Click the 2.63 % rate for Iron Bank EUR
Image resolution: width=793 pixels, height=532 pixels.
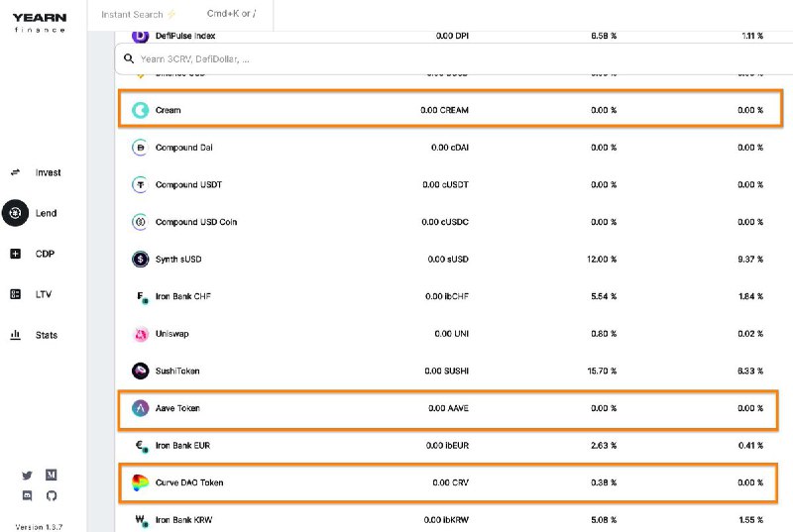pos(604,445)
